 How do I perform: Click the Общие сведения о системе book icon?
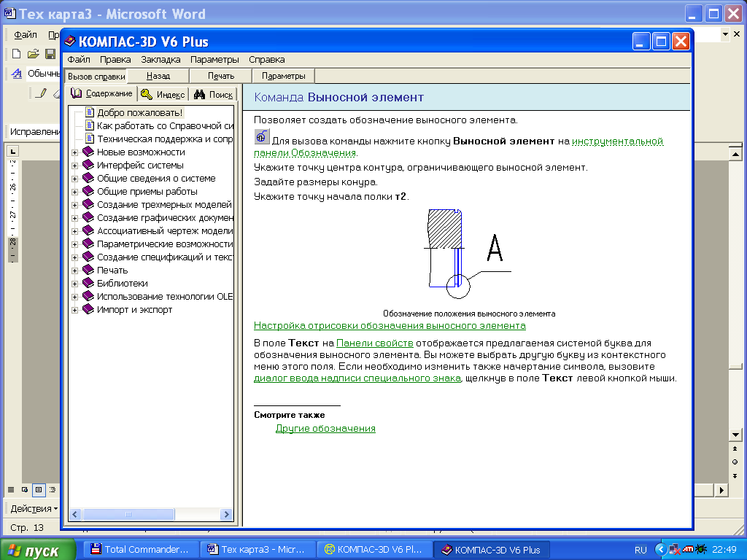pos(88,178)
